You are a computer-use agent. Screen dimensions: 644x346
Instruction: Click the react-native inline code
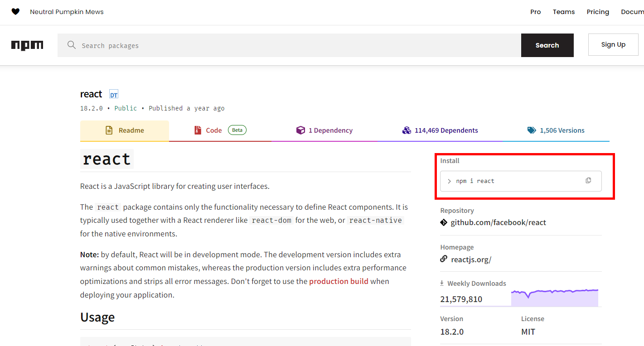[x=375, y=221]
